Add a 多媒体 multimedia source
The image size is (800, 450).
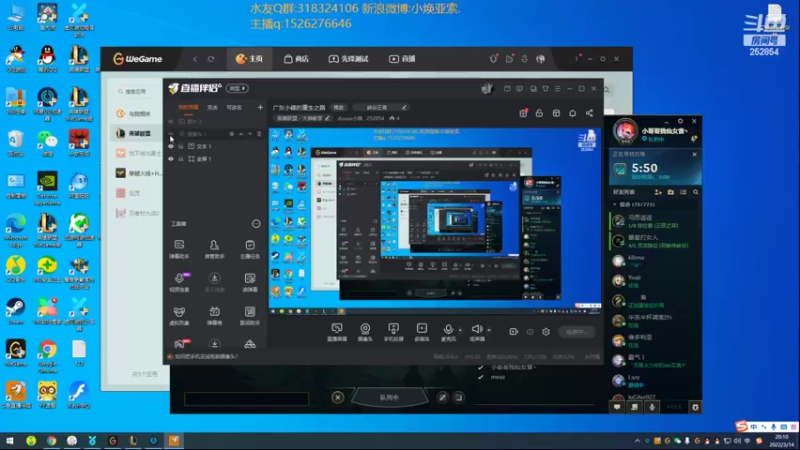[x=422, y=332]
